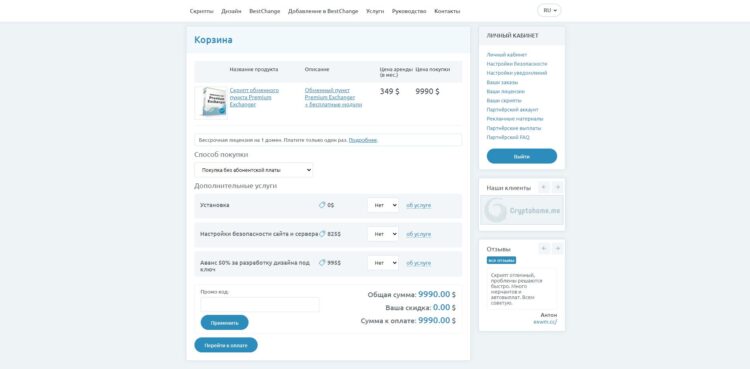The height and width of the screenshot is (369, 750).
Task: Open Ваши скрипты sidebar link
Action: 504,101
